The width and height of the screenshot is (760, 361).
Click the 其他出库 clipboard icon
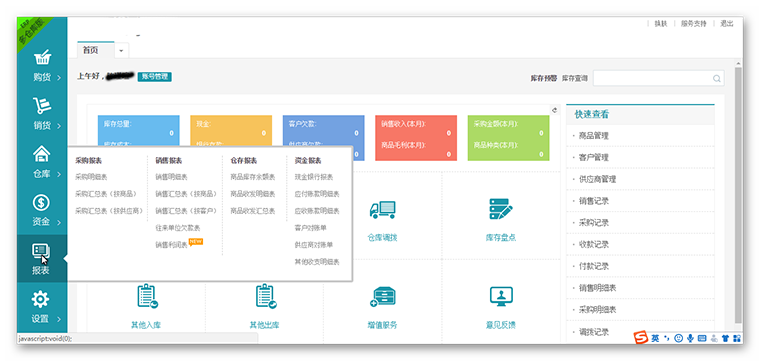(x=265, y=296)
